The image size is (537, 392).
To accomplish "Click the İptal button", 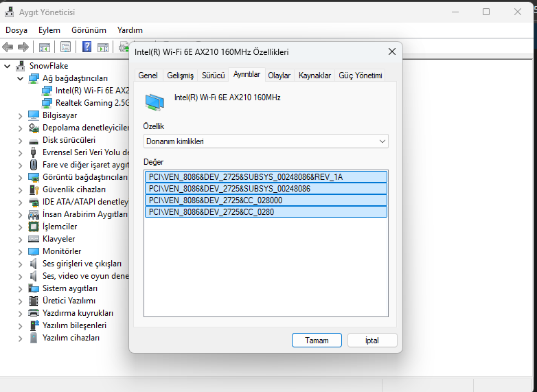I will click(x=372, y=341).
